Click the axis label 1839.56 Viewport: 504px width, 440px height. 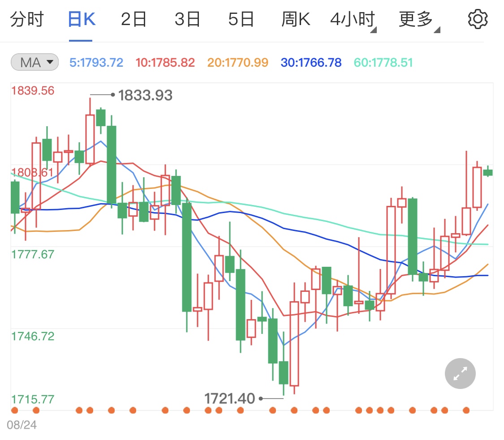pos(33,90)
